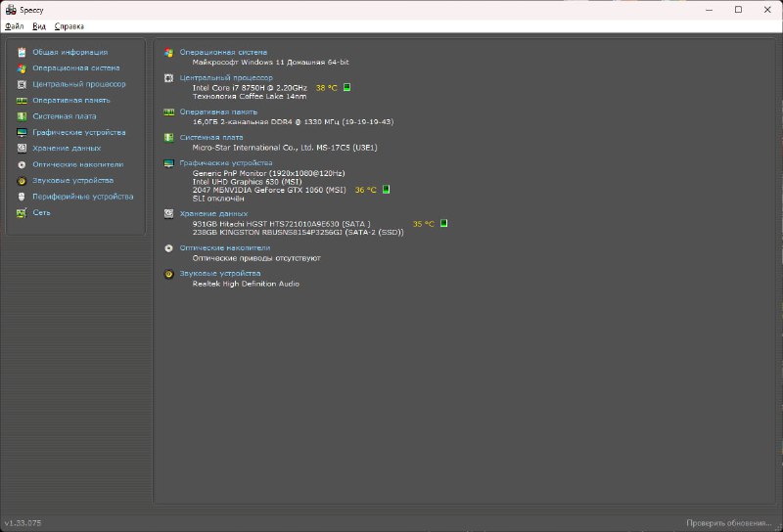Click the disk icon beside Хранение данных summary

[x=168, y=213]
